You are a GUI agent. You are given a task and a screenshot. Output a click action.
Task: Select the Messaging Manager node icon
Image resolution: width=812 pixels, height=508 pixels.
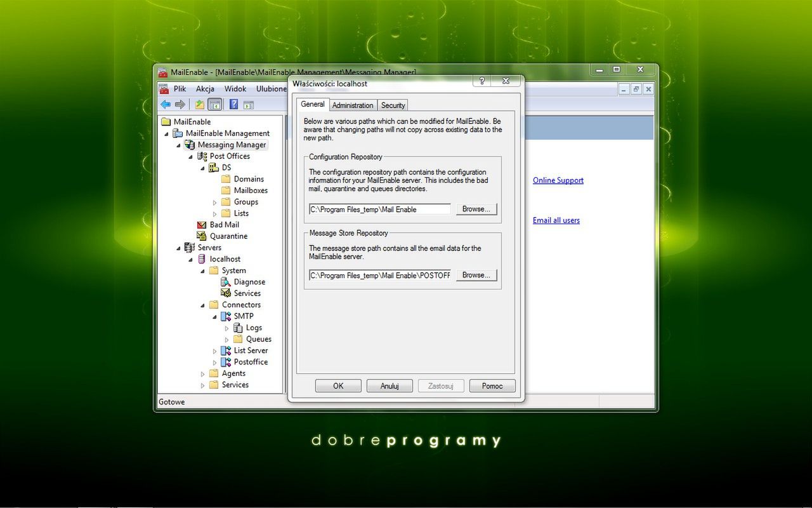coord(190,145)
